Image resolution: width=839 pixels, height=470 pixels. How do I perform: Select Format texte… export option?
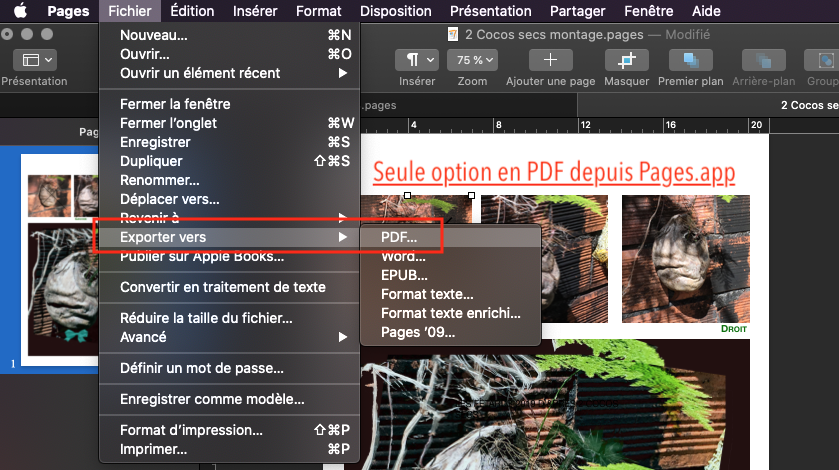451,294
